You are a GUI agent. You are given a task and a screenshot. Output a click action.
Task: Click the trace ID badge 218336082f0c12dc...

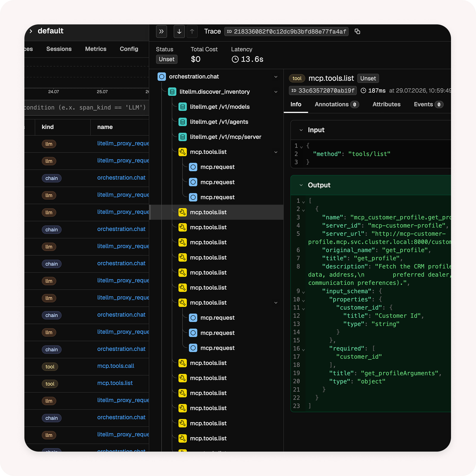tap(286, 32)
